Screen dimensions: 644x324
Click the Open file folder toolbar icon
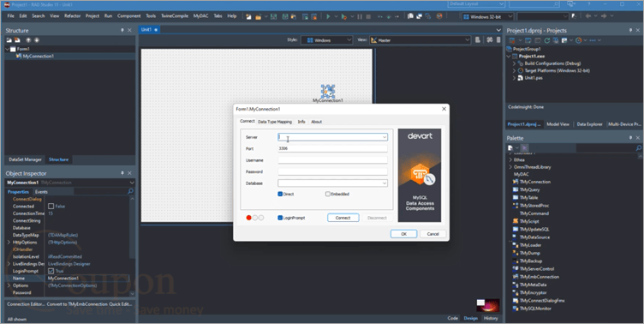259,16
